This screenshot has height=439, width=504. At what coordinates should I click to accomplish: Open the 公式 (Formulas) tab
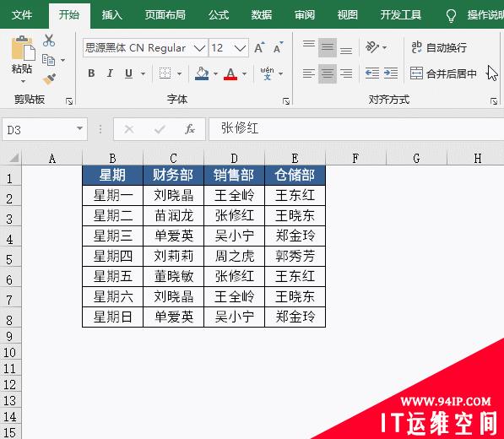click(219, 15)
